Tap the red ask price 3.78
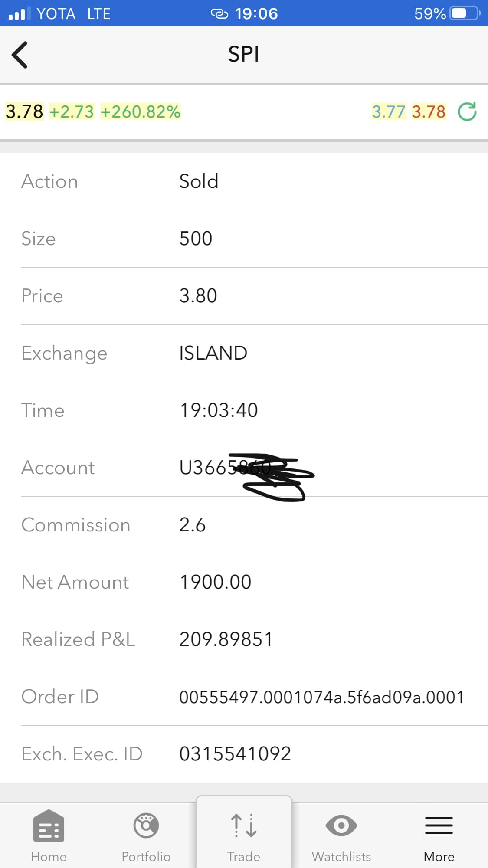 click(429, 111)
